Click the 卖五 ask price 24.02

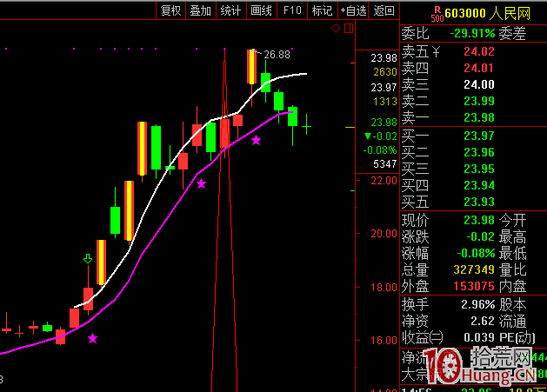tap(479, 51)
